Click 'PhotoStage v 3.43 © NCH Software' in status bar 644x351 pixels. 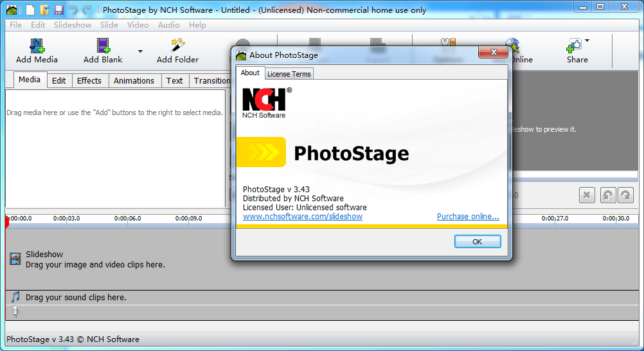(x=73, y=339)
